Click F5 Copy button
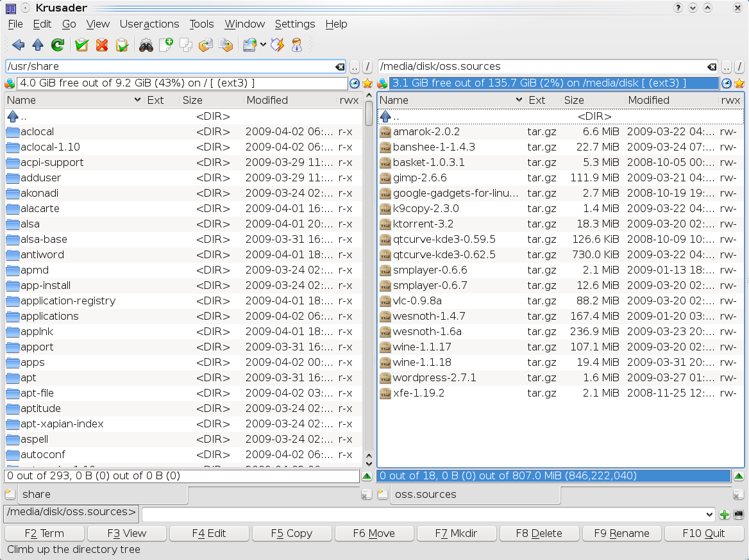 292,533
